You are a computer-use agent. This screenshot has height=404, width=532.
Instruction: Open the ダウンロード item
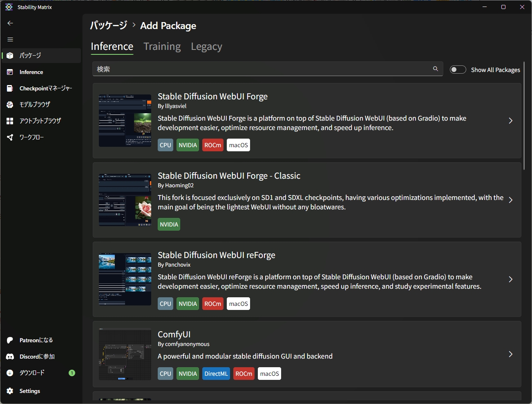pyautogui.click(x=41, y=373)
